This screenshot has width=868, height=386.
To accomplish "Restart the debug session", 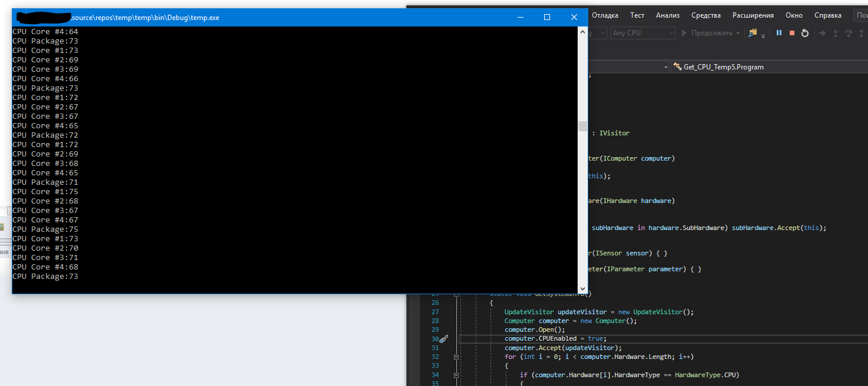I will click(x=805, y=33).
